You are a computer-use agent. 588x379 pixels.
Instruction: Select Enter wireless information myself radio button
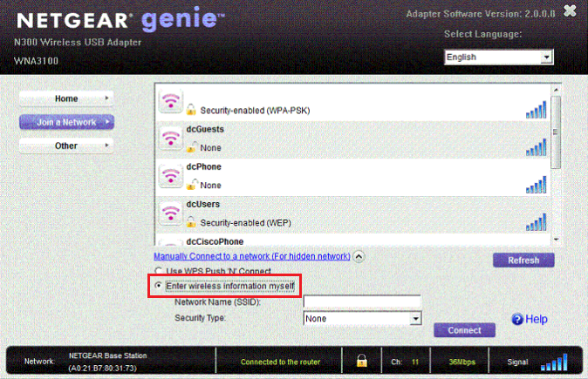click(x=159, y=286)
